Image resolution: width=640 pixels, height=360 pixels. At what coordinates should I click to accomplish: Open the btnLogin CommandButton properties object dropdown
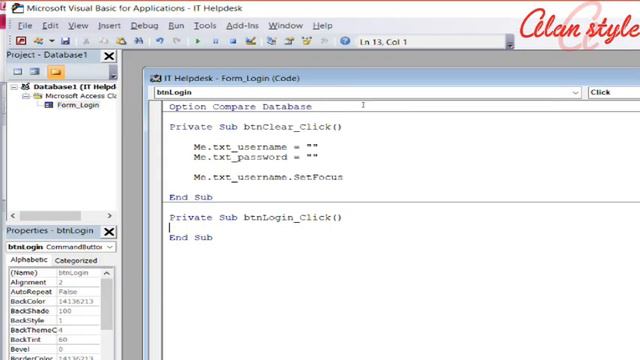pos(110,247)
